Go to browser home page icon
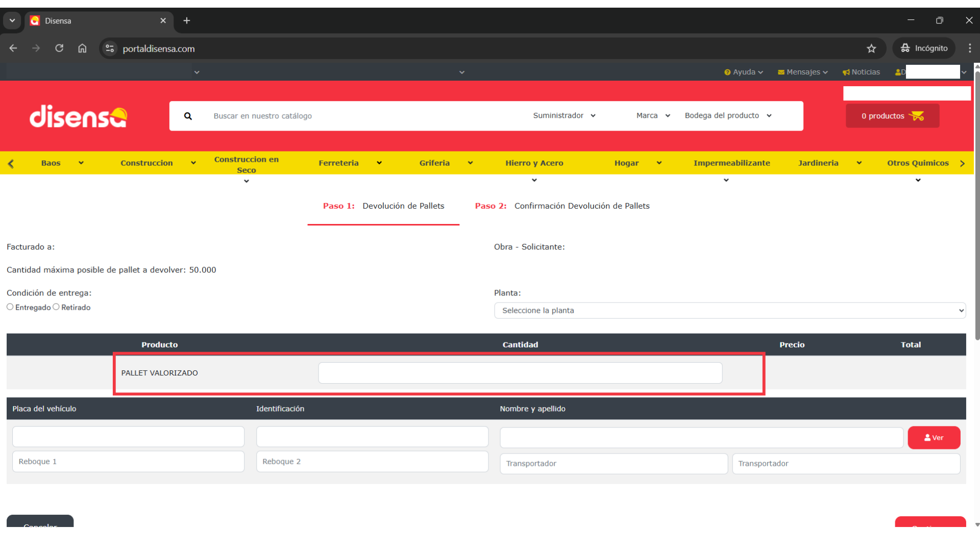The width and height of the screenshot is (980, 551). click(82, 48)
